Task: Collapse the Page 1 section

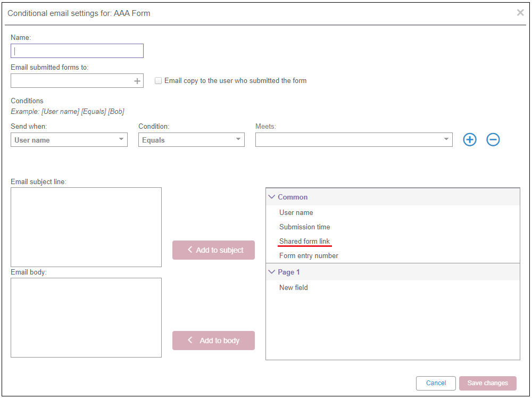Action: (272, 272)
